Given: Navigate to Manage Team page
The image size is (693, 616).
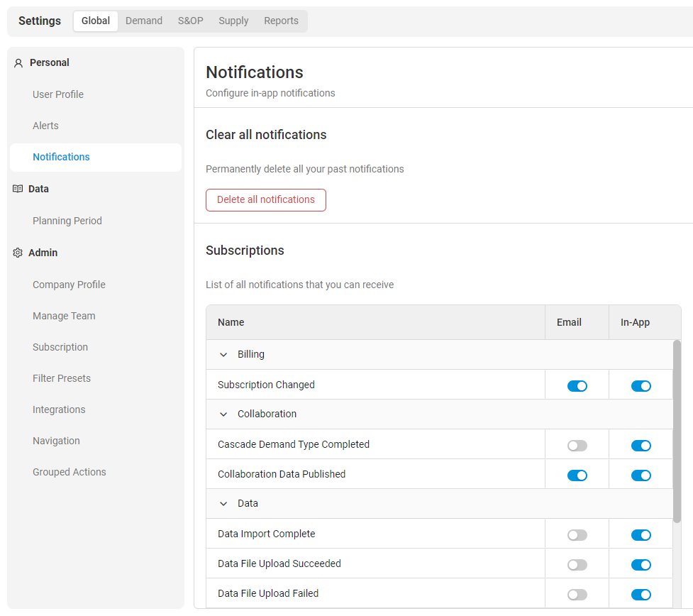Looking at the screenshot, I should point(64,316).
